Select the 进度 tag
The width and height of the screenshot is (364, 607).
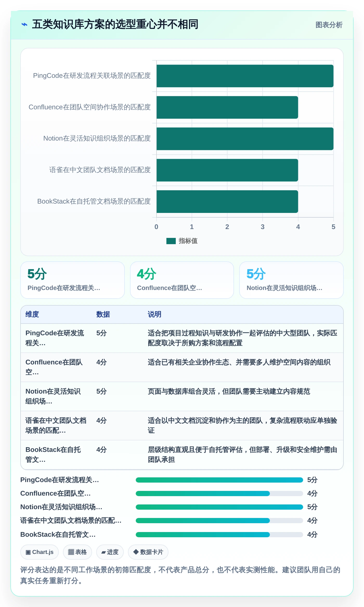110,552
